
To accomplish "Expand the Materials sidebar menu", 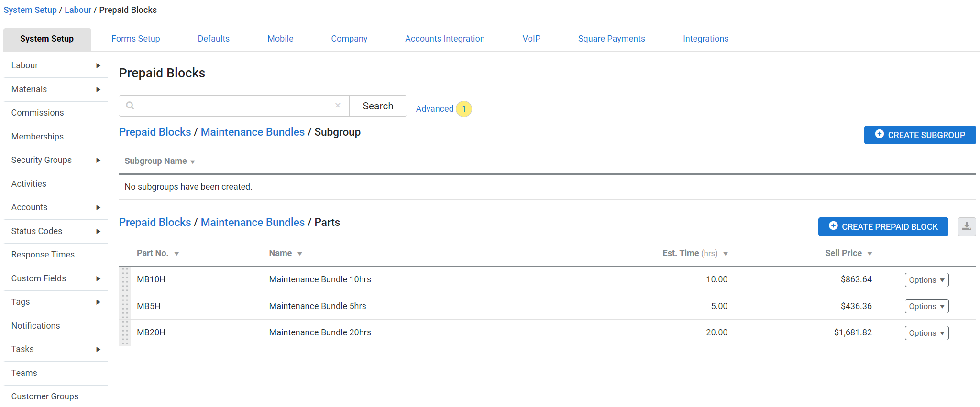I will [x=98, y=89].
